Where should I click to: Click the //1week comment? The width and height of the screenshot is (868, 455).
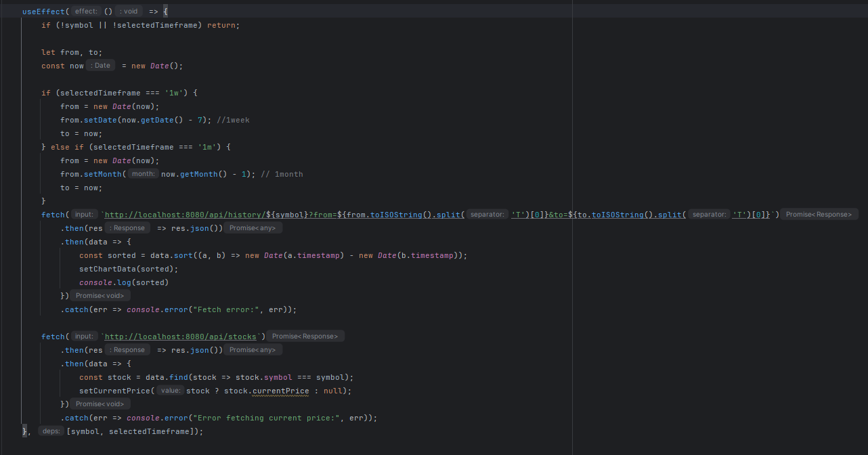pos(234,120)
